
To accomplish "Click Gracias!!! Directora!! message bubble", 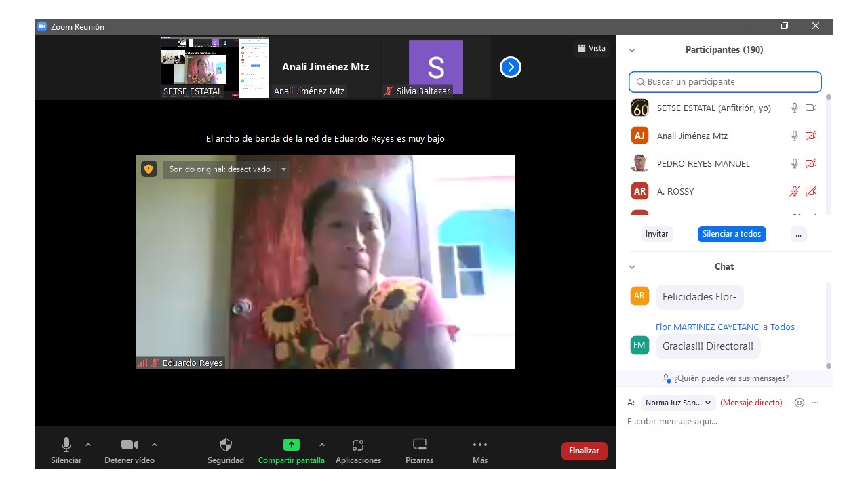I will tap(708, 346).
